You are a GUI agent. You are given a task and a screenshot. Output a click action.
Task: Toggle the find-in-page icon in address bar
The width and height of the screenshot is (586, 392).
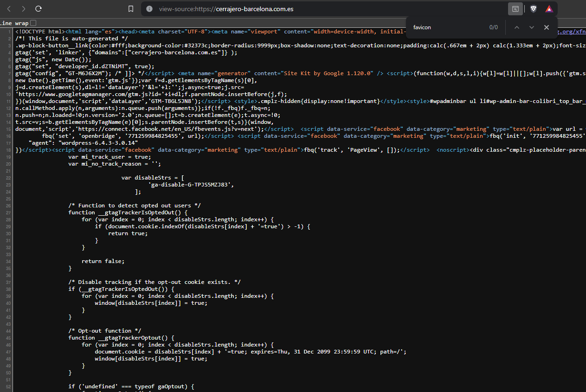pos(515,9)
